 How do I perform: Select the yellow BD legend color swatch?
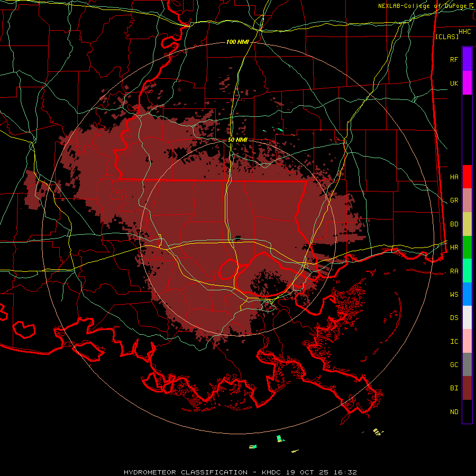point(467,224)
